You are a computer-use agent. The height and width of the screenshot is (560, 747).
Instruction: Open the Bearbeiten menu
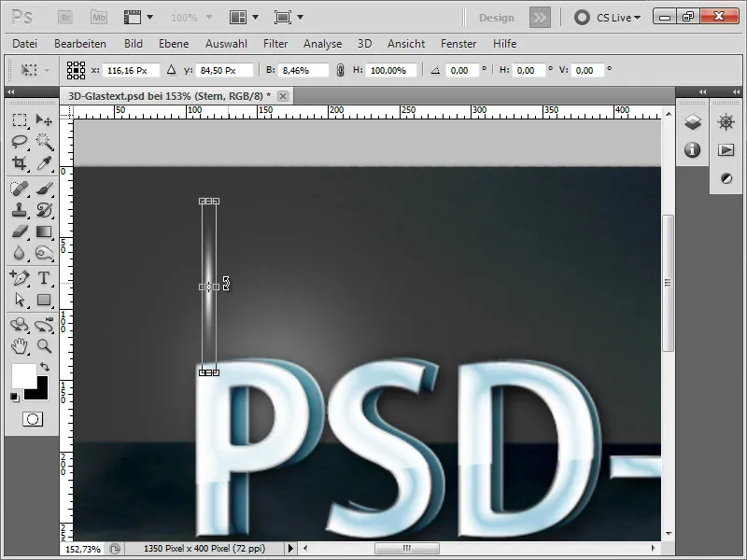80,44
